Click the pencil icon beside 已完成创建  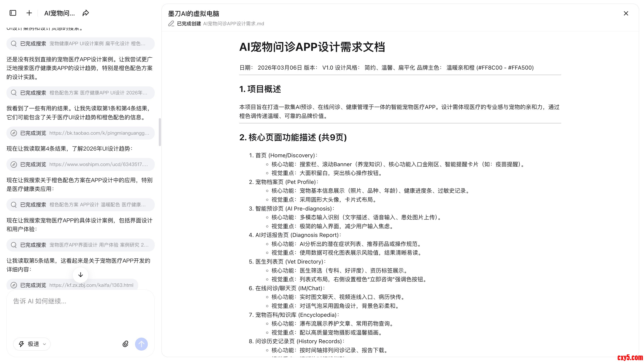click(x=171, y=23)
